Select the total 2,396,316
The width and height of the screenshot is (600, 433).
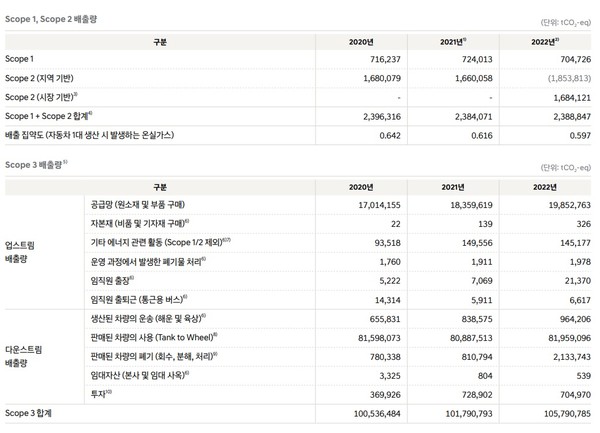(x=382, y=117)
